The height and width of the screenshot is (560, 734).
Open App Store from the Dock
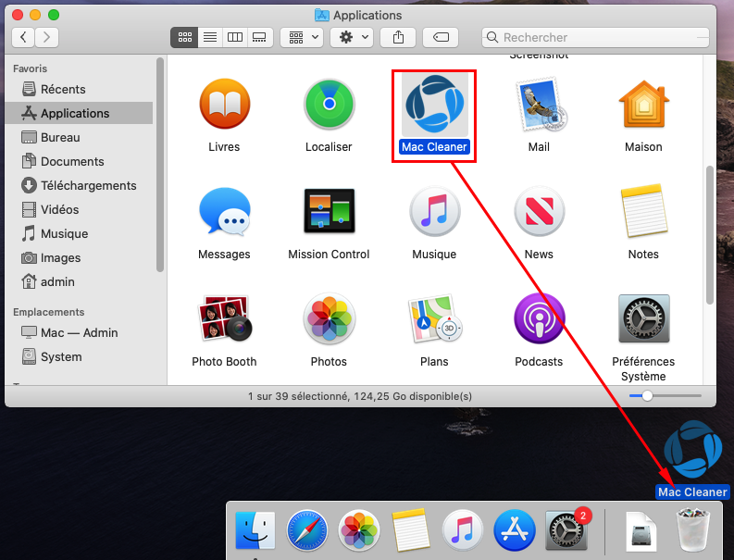[515, 530]
